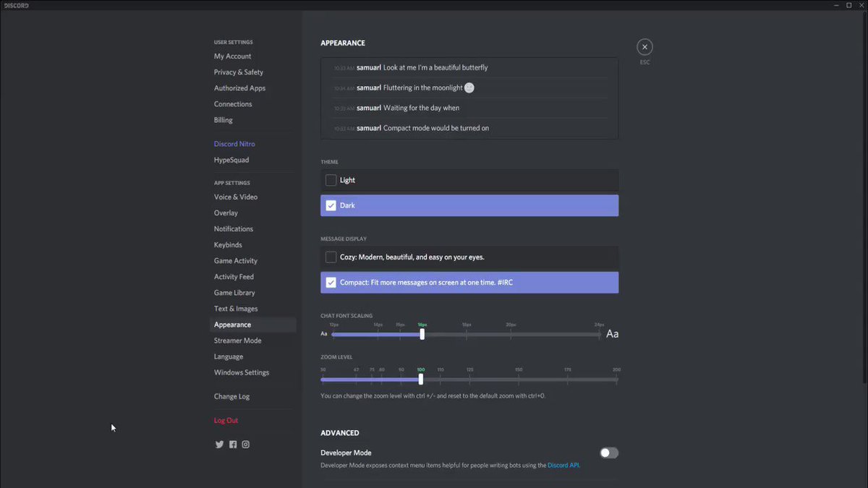This screenshot has height=488, width=868.
Task: Enable the Developer Mode toggle
Action: point(609,453)
